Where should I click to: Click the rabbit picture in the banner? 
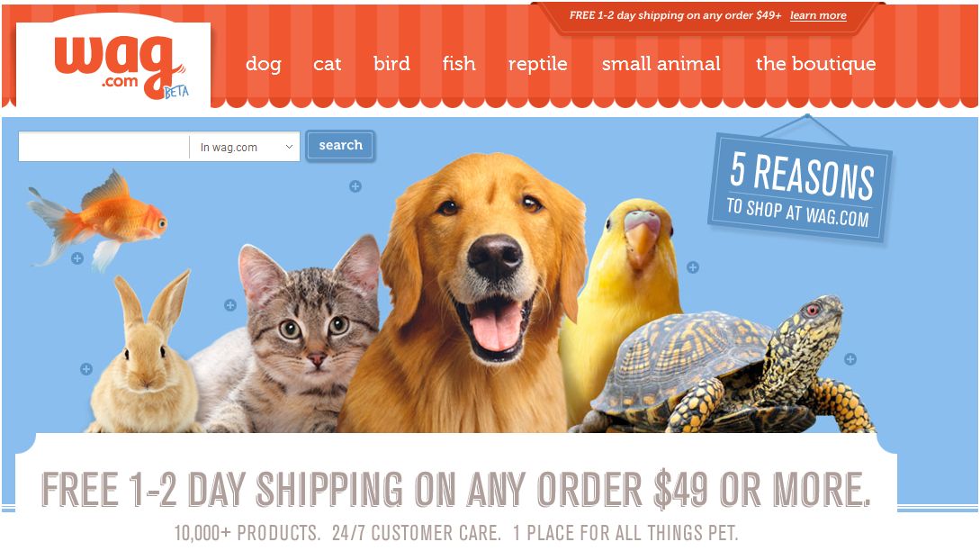tap(143, 357)
